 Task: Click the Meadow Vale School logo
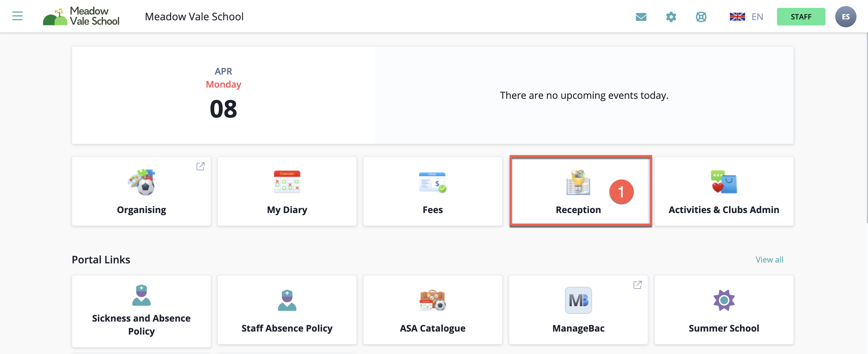point(81,16)
